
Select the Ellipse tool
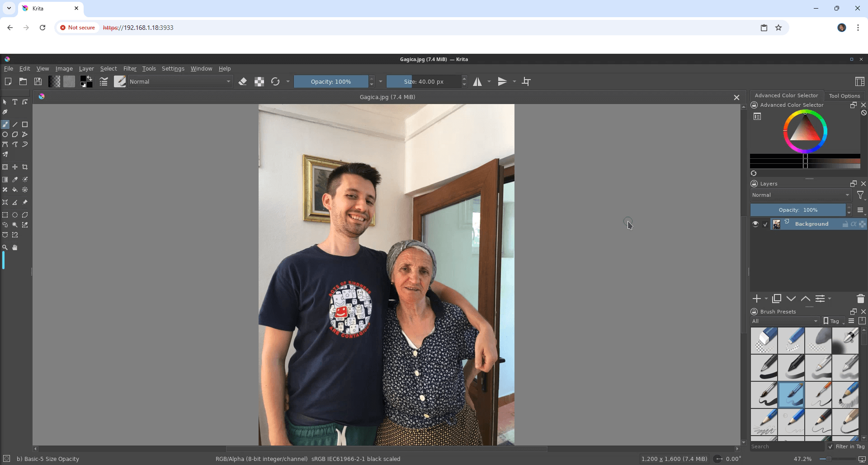(x=5, y=134)
